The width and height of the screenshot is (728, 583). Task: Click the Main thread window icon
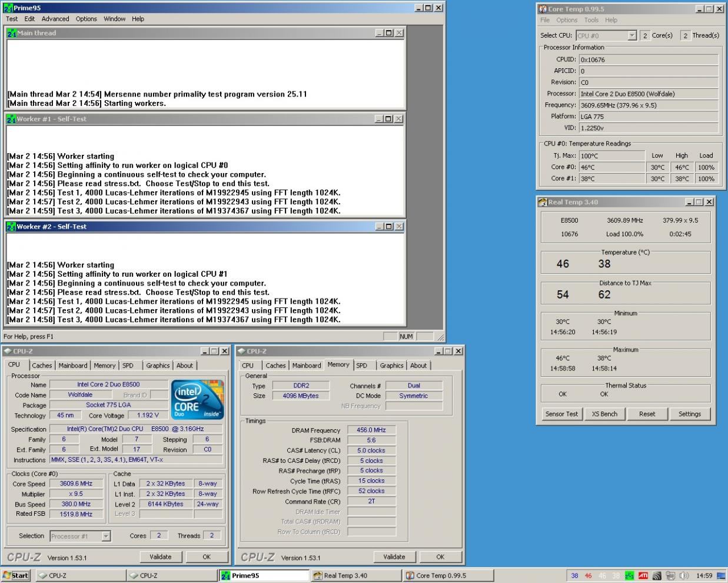(x=11, y=33)
